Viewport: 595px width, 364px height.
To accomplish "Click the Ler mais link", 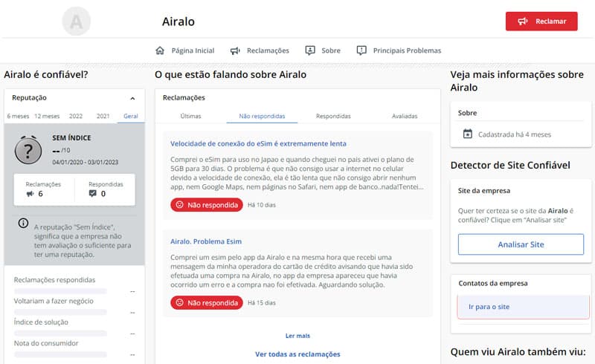I will [x=297, y=336].
